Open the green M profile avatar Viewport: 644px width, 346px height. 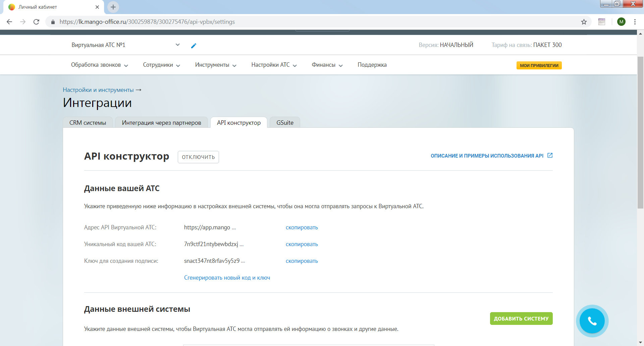coord(621,22)
